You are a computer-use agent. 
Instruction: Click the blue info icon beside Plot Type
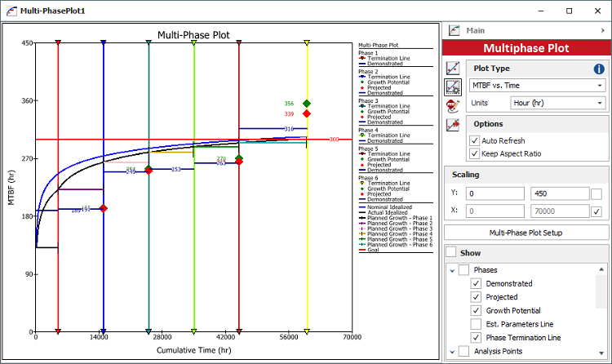tap(599, 69)
